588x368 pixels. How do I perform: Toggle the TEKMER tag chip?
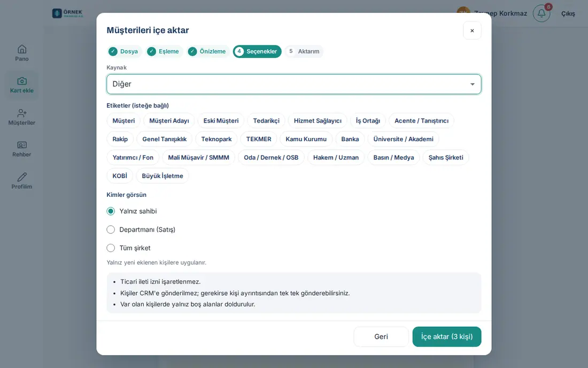point(259,139)
